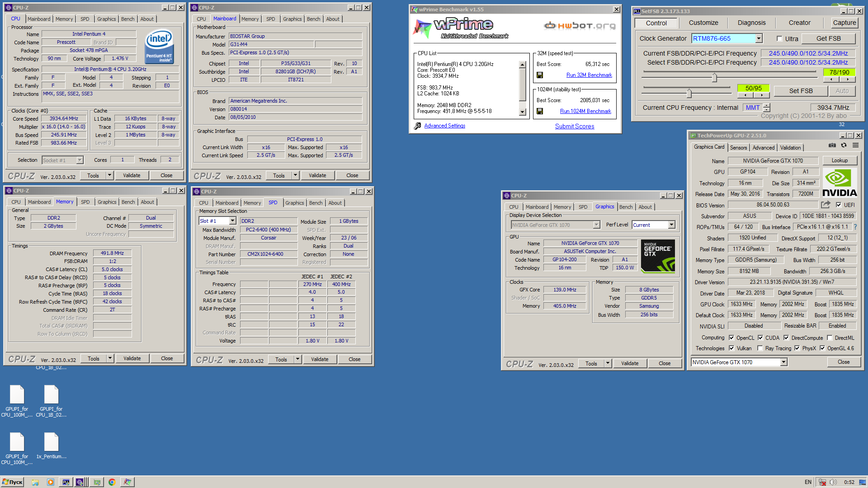Click the Run 32M Benchmark link
Screen dimensions: 868x488
(x=589, y=75)
